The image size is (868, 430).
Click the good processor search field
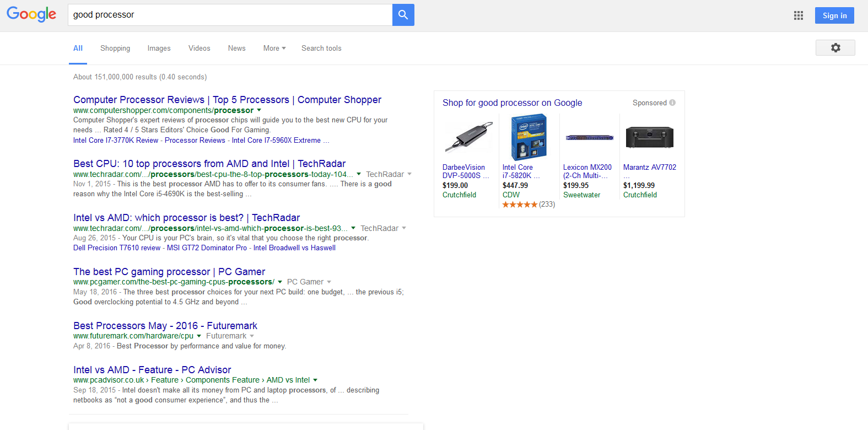point(230,15)
